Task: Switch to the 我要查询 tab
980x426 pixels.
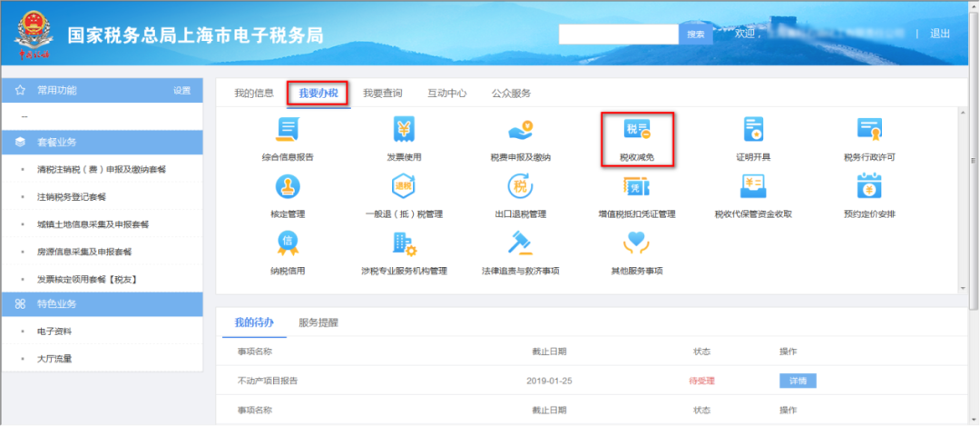Action: [x=383, y=94]
